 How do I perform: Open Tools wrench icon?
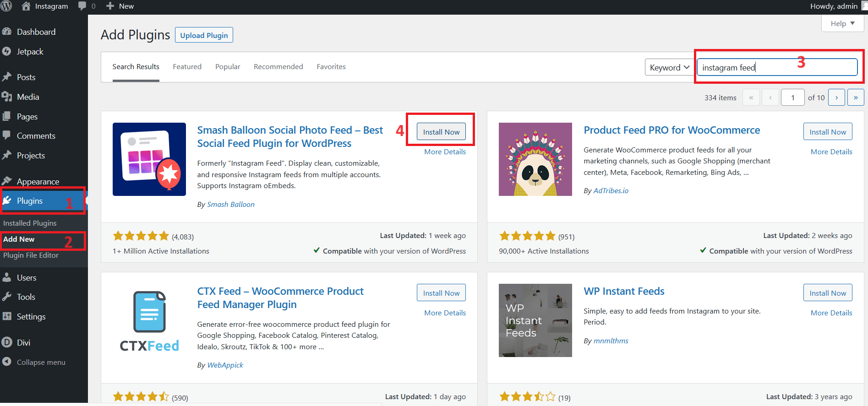point(7,297)
